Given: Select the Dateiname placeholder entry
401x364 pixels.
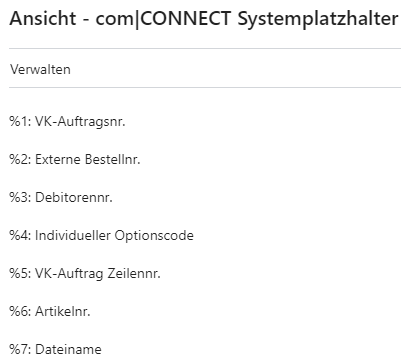Looking at the screenshot, I should coord(56,349).
